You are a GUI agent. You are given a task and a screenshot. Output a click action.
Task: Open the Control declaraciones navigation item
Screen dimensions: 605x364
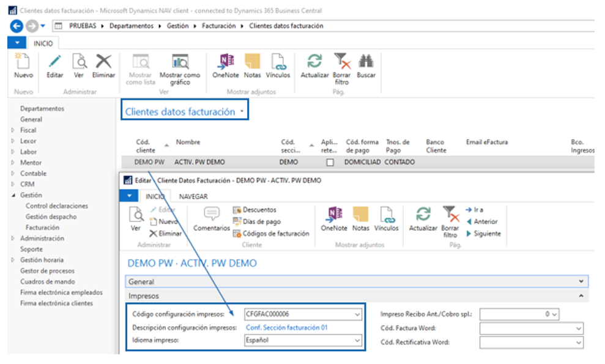point(56,206)
